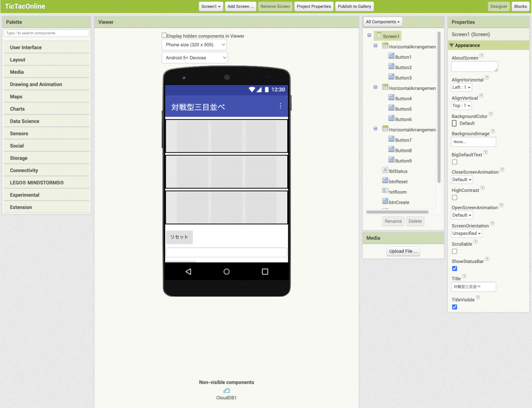This screenshot has height=408, width=532.
Task: Click the Button2 component icon in tree
Action: point(391,67)
